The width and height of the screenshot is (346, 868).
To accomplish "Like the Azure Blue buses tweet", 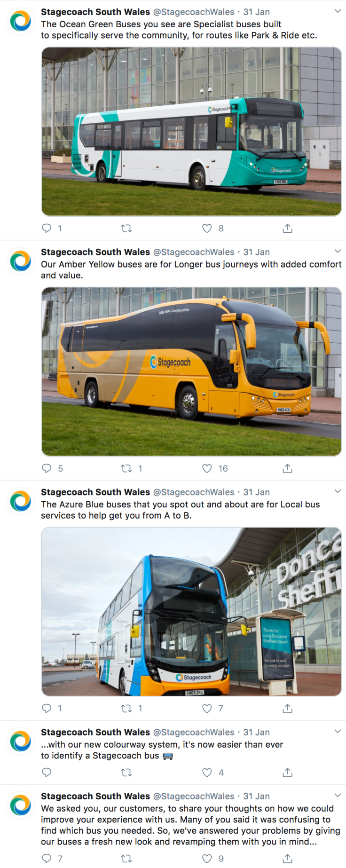I will [207, 708].
